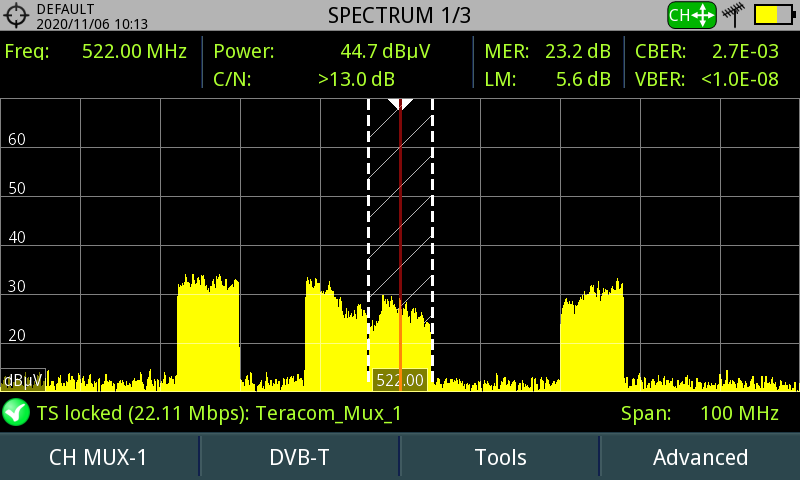
Task: Tap the green TS locked checkmark icon
Action: pos(16,412)
